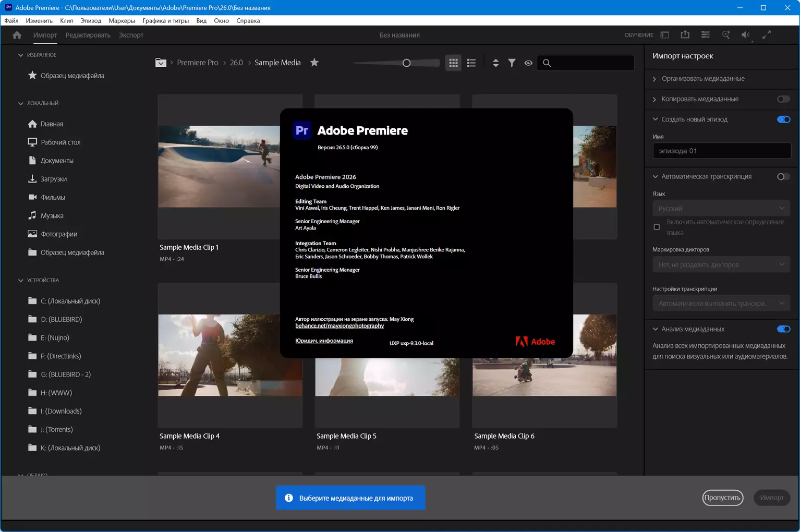
Task: Enable the Автоматическая транскрипция switch
Action: [x=783, y=177]
